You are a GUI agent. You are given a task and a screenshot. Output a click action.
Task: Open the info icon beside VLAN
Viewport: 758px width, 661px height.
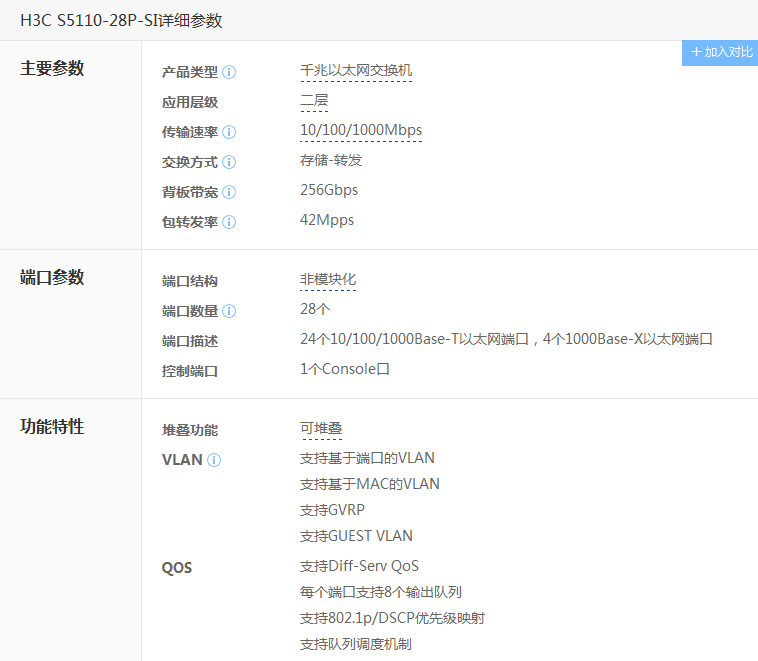pos(214,460)
